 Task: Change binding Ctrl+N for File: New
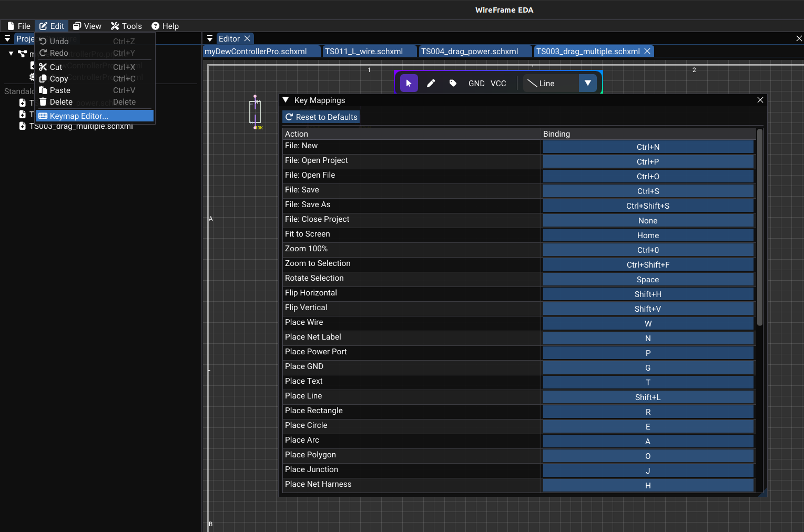(648, 147)
